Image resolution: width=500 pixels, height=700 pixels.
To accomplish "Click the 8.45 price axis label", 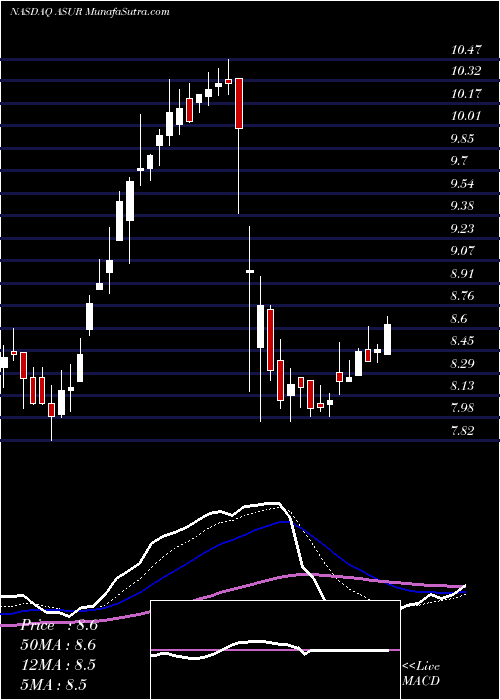I will point(462,341).
